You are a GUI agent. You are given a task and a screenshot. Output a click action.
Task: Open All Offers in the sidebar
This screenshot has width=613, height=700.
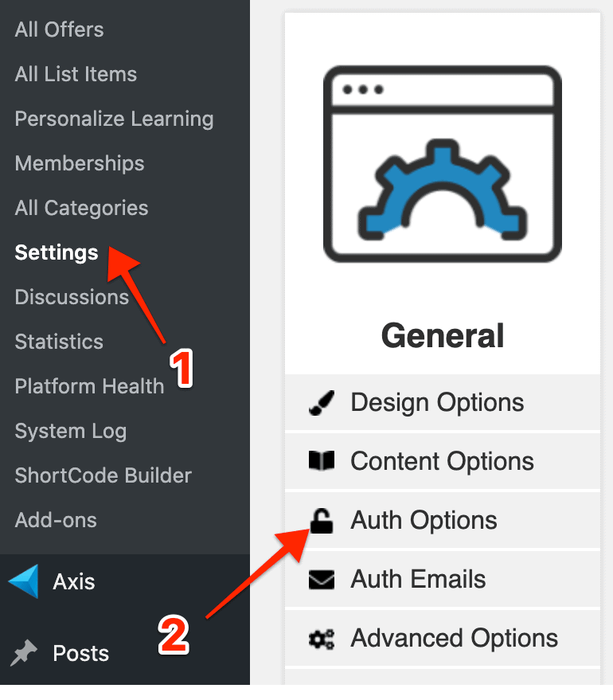pos(59,29)
